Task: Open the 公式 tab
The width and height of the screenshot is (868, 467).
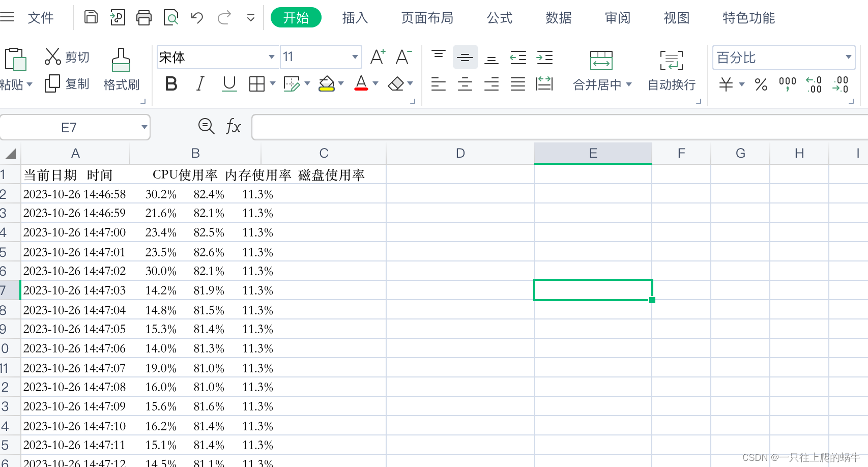Action: pyautogui.click(x=500, y=18)
